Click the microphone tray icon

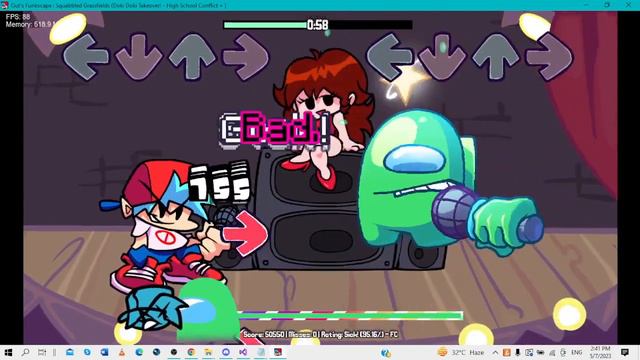tap(518, 352)
